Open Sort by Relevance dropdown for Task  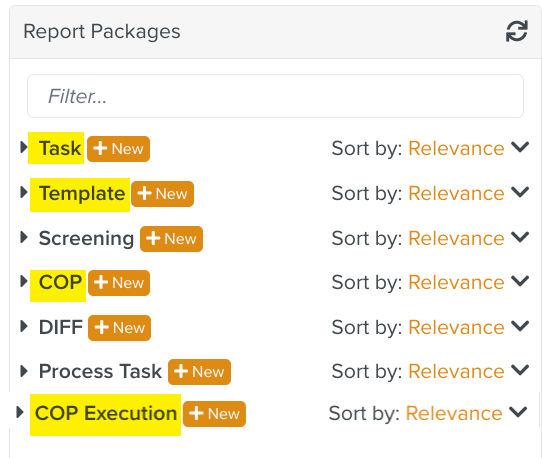pos(430,148)
